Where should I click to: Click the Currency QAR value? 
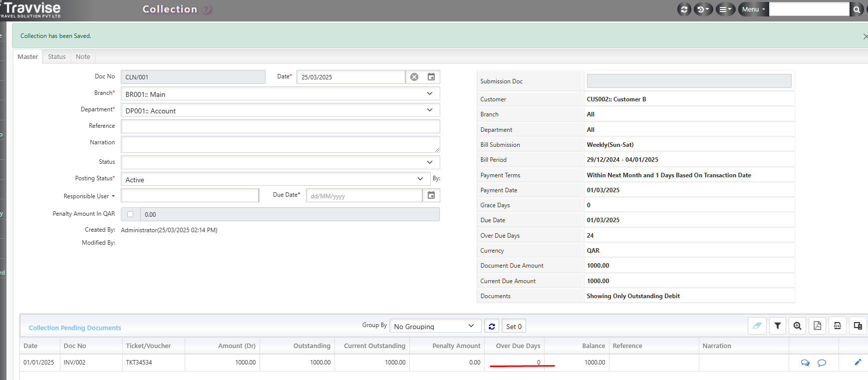(593, 251)
